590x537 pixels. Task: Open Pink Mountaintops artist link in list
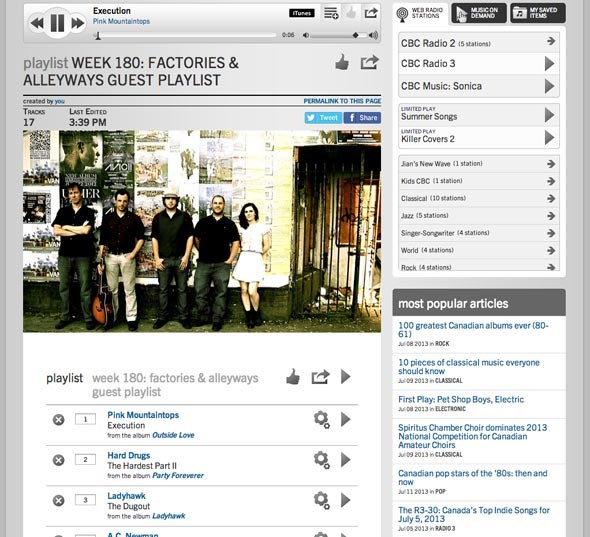(143, 415)
